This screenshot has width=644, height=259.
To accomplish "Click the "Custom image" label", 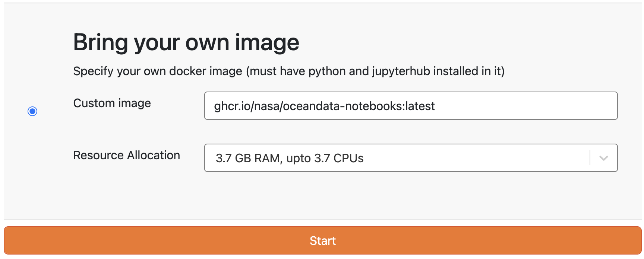I will [112, 103].
